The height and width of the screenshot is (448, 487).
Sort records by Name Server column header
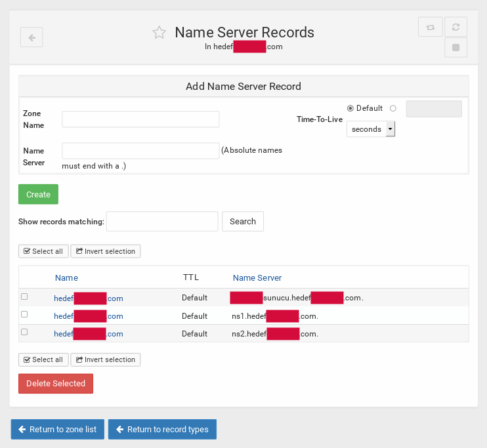point(257,277)
